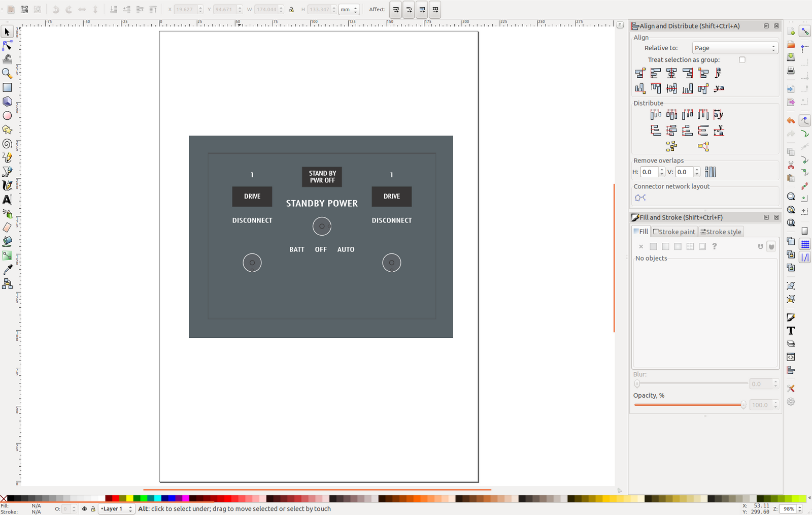The width and height of the screenshot is (812, 515).
Task: Activate the color Dropper tool
Action: (x=7, y=270)
